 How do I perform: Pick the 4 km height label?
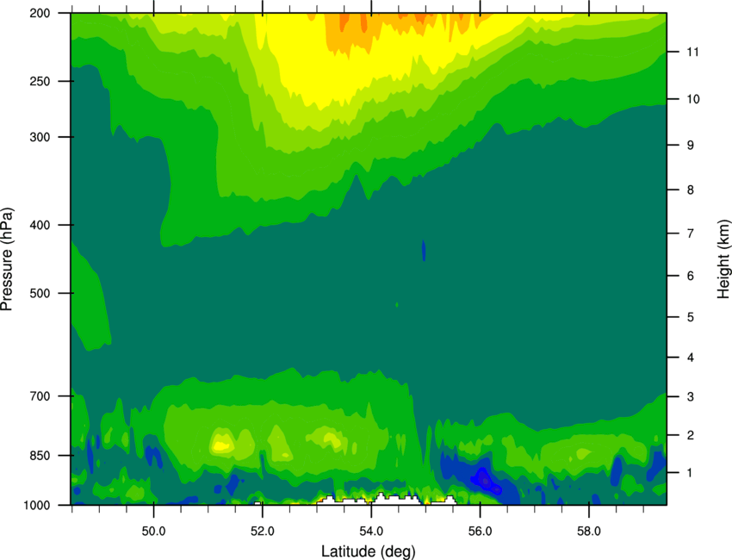pyautogui.click(x=691, y=358)
